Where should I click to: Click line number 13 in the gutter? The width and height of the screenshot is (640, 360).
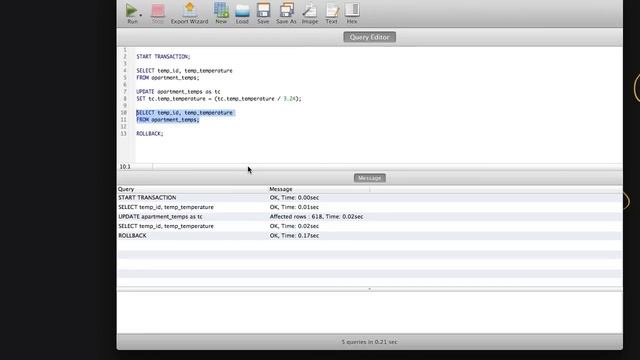tap(123, 133)
